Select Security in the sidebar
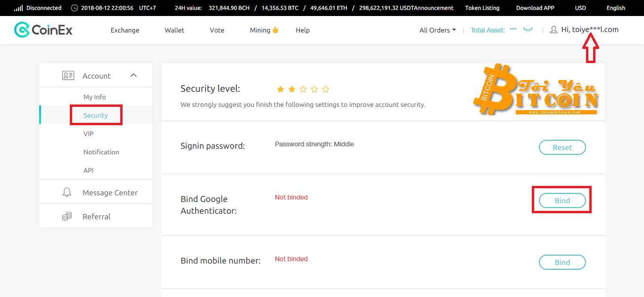This screenshot has width=644, height=297. [x=96, y=115]
